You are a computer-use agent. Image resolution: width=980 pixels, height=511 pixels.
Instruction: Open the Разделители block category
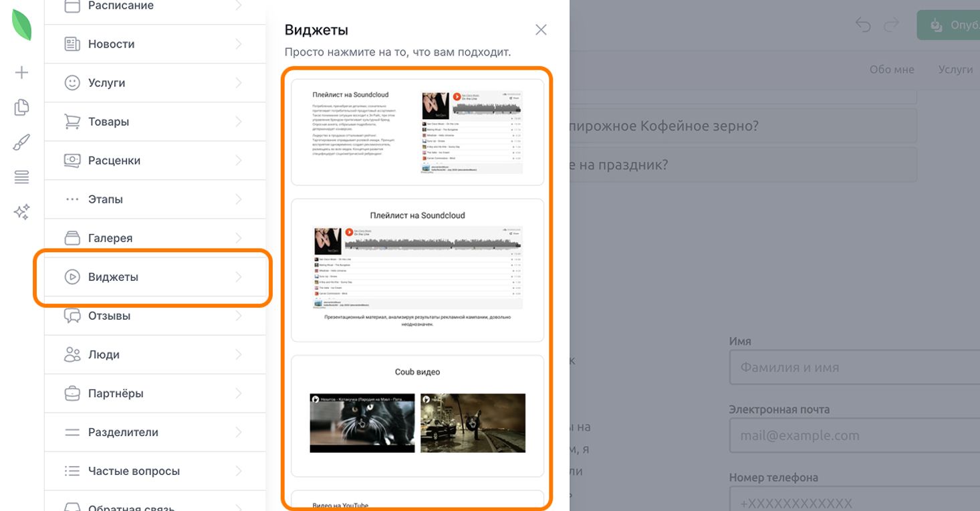point(155,432)
